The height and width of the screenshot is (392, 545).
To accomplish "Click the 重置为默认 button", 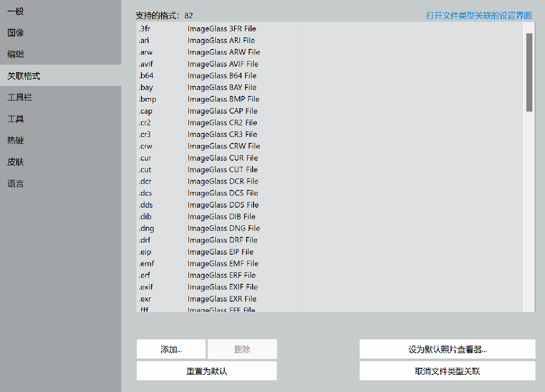I will pyautogui.click(x=207, y=371).
